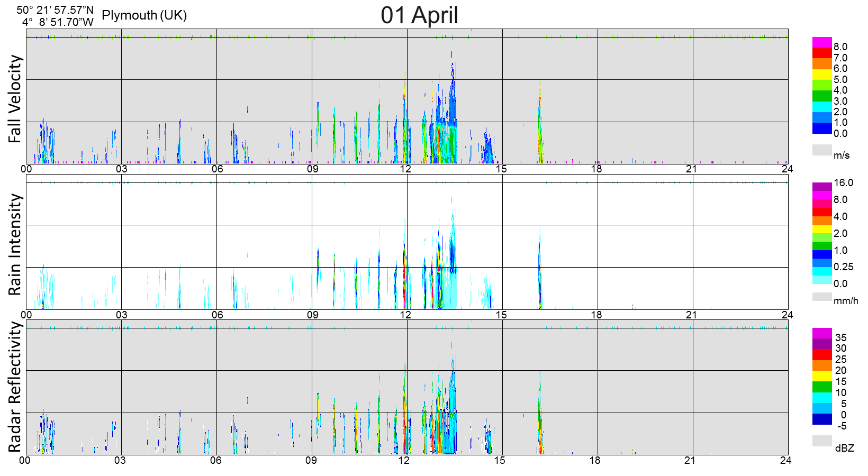Click the yellow 15 swatch in Radar Reflectivity legend
This screenshot has height=476, width=868.
pos(822,376)
